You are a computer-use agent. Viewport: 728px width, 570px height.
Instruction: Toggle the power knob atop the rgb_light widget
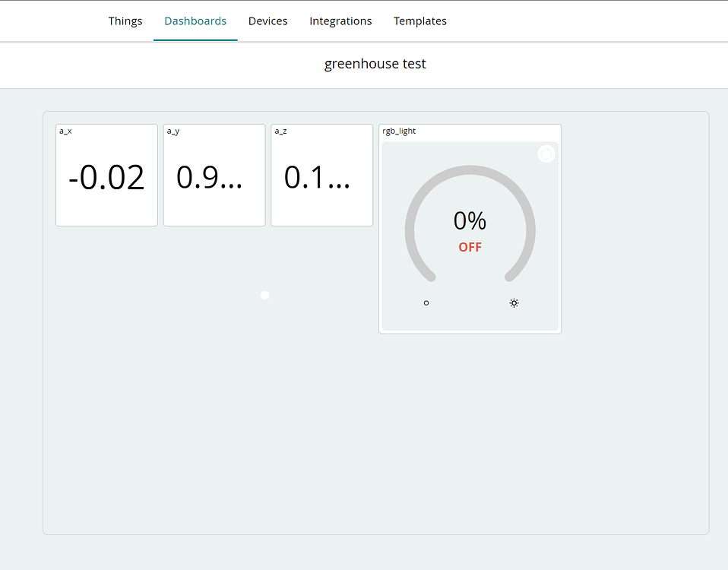tap(546, 154)
